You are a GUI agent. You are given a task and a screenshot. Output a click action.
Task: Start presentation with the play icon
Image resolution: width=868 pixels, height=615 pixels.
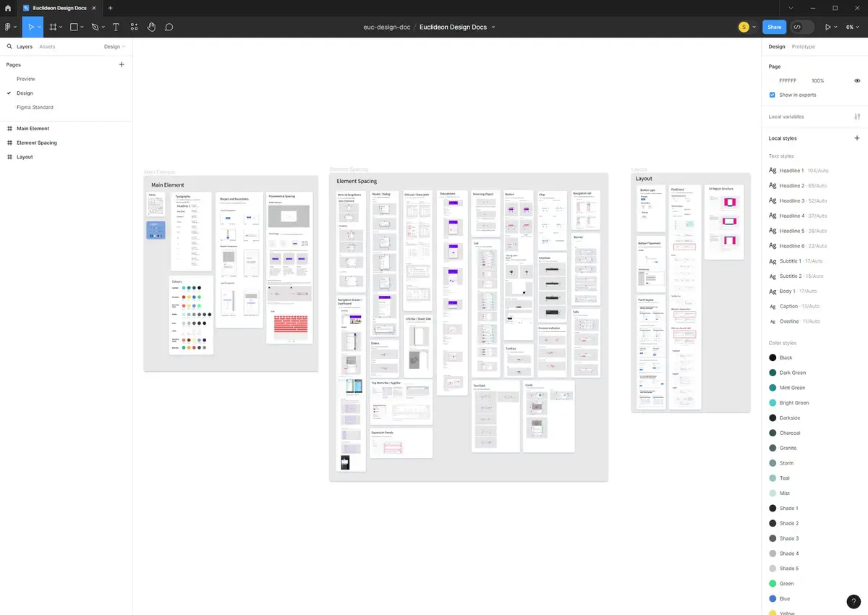[x=828, y=27]
